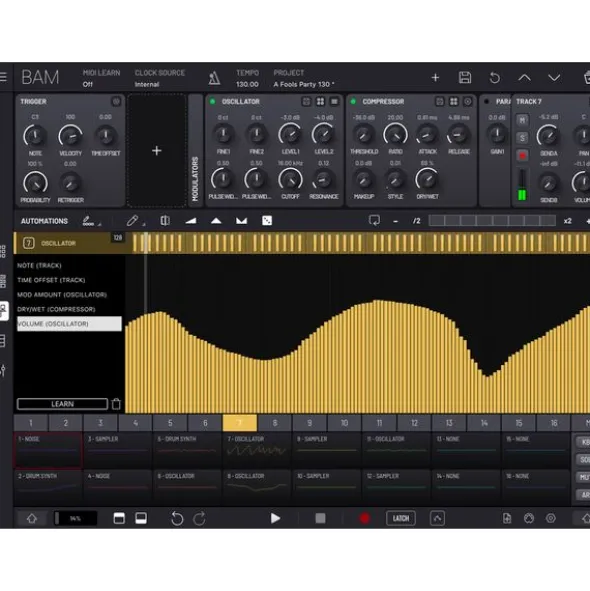590x591 pixels.
Task: Click the loop follow icon before minus
Action: click(x=374, y=220)
